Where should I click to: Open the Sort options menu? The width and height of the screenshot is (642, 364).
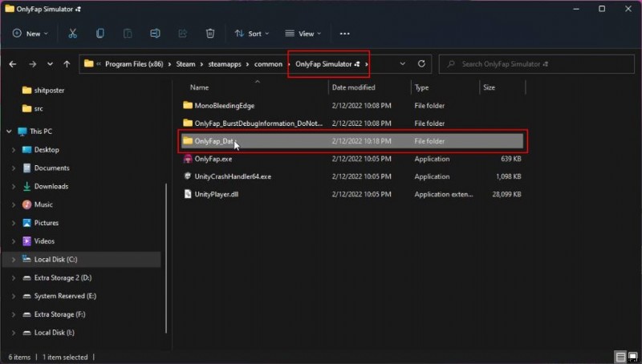[252, 34]
